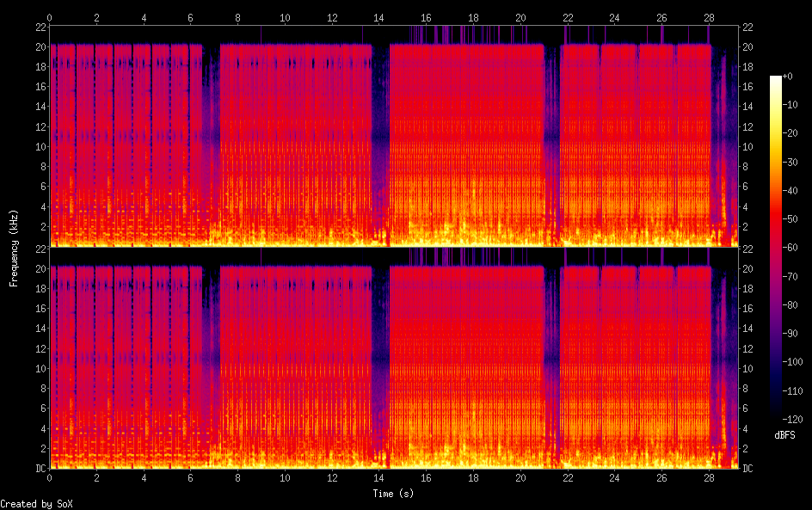Click the 14 second mark on the bottom time axis
Screen dimensions: 812x510
(378, 476)
